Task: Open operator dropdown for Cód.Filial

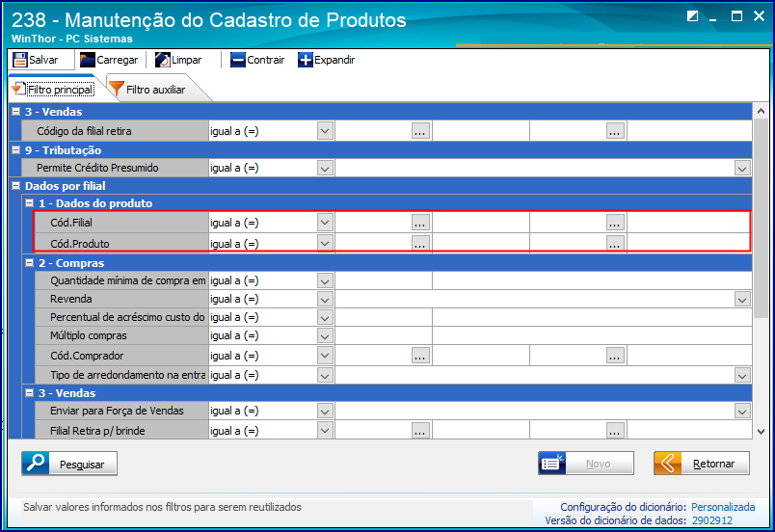Action: click(325, 223)
